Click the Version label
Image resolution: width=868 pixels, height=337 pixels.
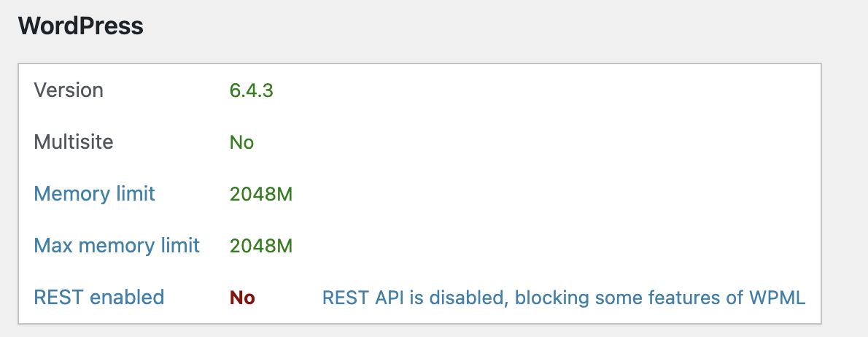69,90
